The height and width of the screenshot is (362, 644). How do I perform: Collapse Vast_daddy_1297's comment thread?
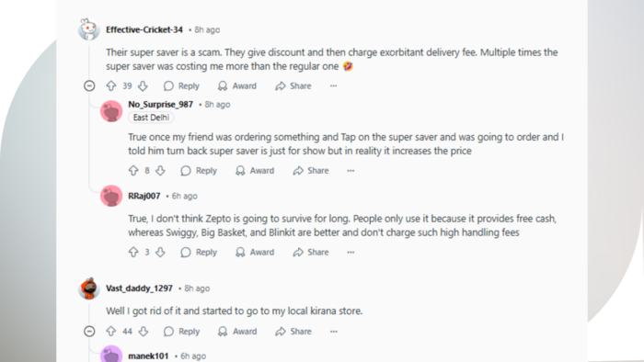pos(89,332)
